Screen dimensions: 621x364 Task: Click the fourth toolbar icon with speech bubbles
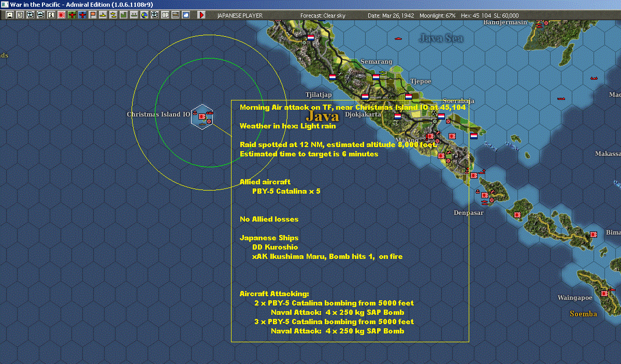point(40,15)
